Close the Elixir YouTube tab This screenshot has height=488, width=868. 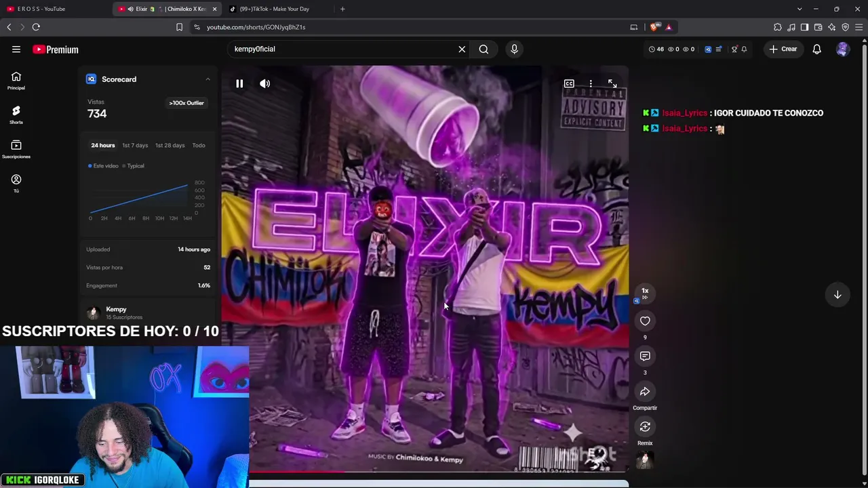click(x=214, y=9)
